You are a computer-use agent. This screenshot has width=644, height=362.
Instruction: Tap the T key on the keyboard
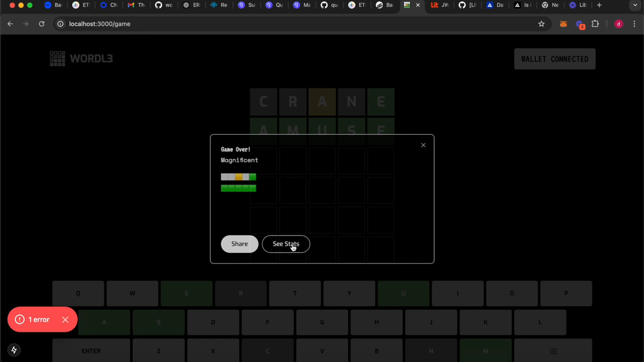(x=295, y=293)
